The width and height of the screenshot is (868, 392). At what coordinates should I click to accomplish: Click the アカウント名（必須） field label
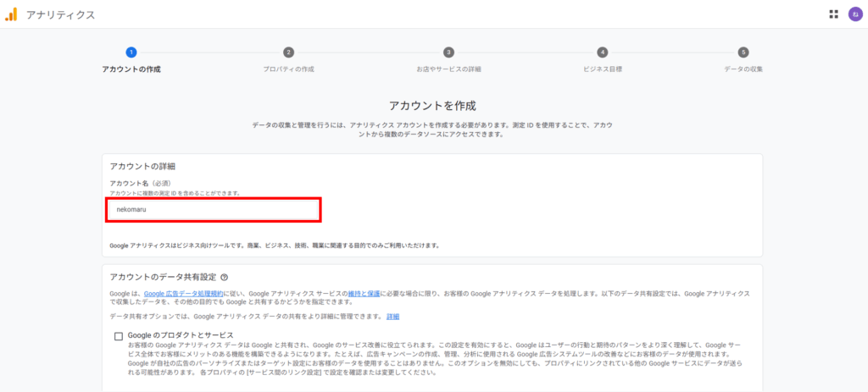(143, 183)
